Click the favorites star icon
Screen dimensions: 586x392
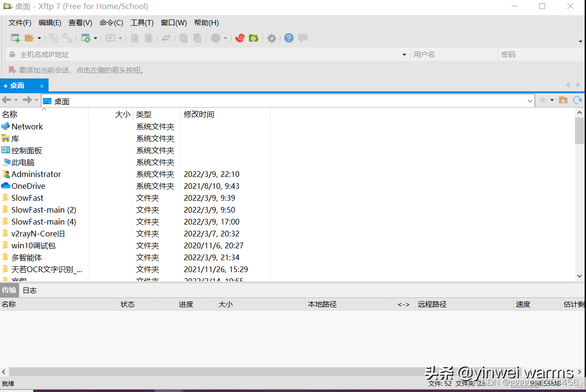point(542,100)
